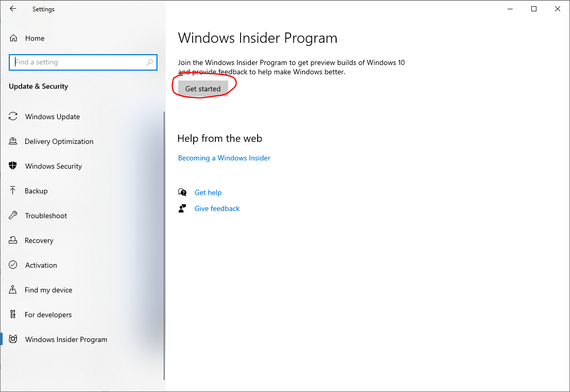Screen dimensions: 570x392
Task: Click the Troubleshoot wrench icon
Action: coord(13,215)
